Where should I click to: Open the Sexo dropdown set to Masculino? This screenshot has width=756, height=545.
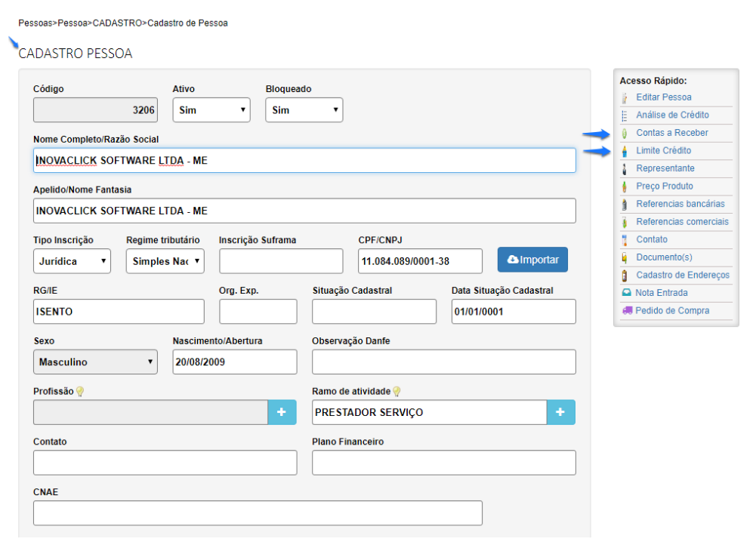tap(95, 362)
